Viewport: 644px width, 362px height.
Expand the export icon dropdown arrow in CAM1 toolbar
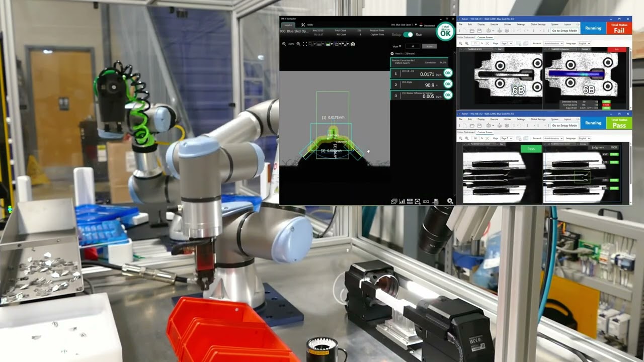click(493, 31)
